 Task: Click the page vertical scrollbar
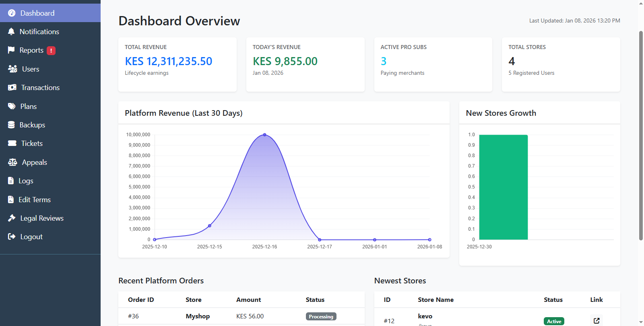pyautogui.click(x=641, y=135)
